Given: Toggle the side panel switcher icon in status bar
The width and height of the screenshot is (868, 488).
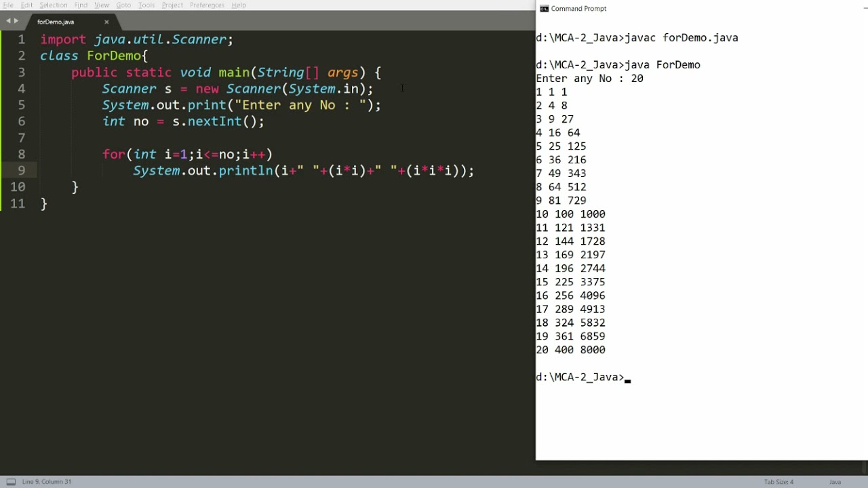Looking at the screenshot, I should (10, 481).
